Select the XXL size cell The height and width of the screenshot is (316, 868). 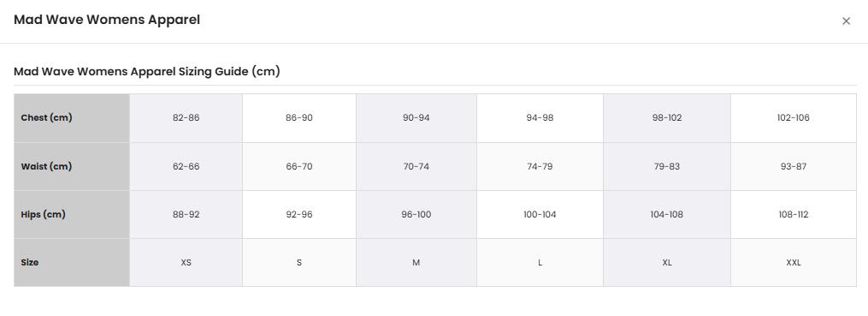pos(794,262)
